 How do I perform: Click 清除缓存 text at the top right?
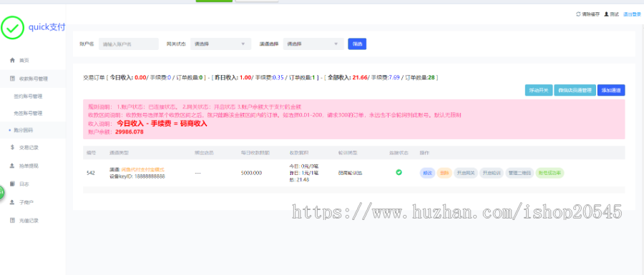pos(590,14)
